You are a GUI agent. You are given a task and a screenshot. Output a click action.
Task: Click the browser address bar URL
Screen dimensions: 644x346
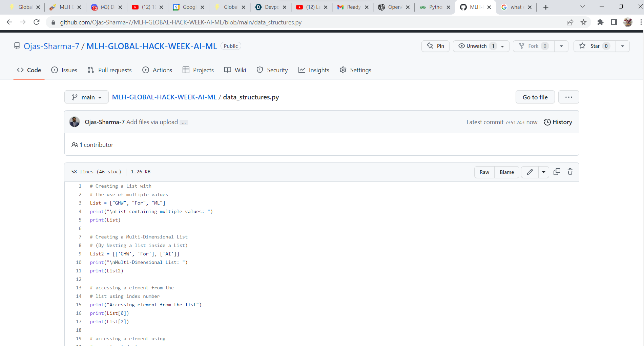[181, 22]
